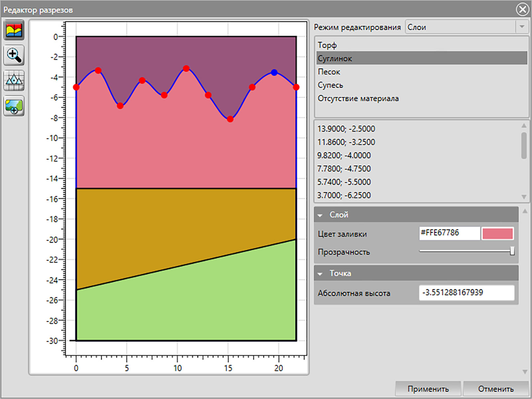Viewport: 532px width, 399px height.
Task: Click the grid with triangles icon
Action: 14,80
